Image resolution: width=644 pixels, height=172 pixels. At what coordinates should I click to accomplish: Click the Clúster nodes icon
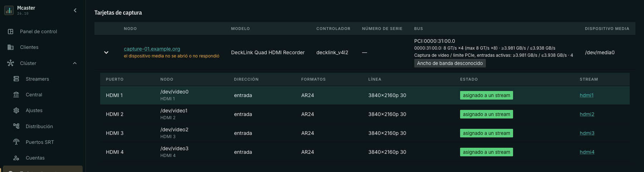click(x=11, y=63)
